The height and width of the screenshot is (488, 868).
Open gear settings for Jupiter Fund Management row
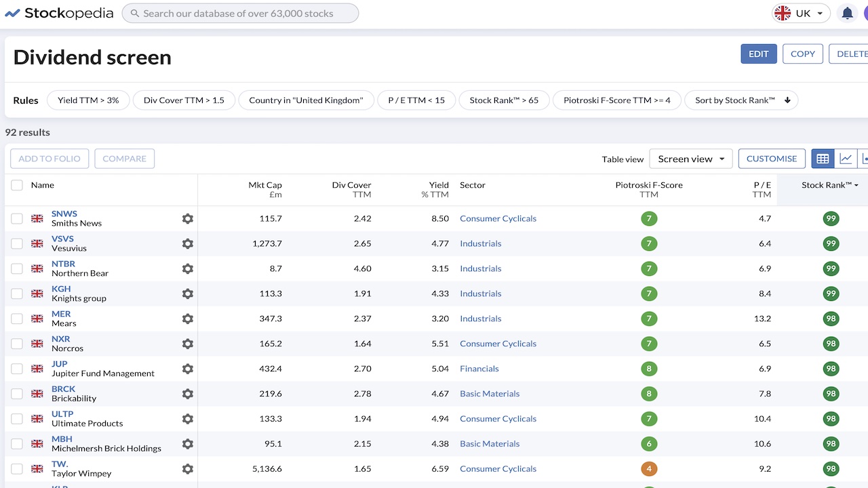click(x=188, y=369)
